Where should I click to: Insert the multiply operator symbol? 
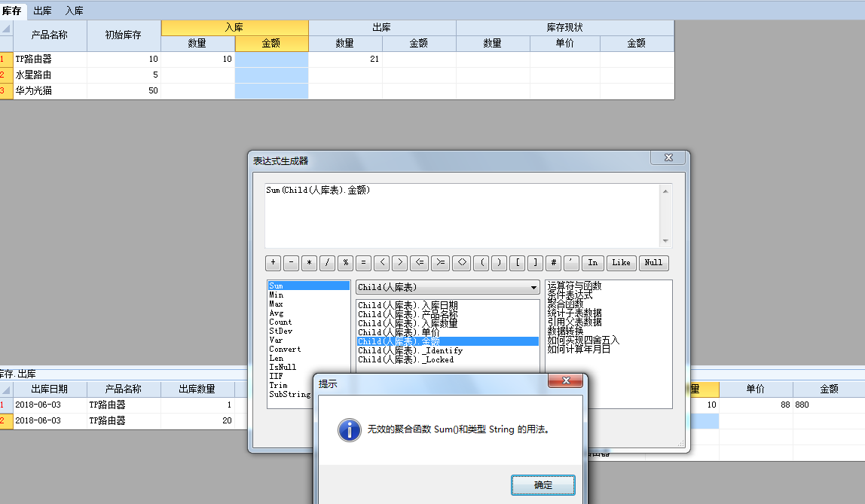[309, 263]
